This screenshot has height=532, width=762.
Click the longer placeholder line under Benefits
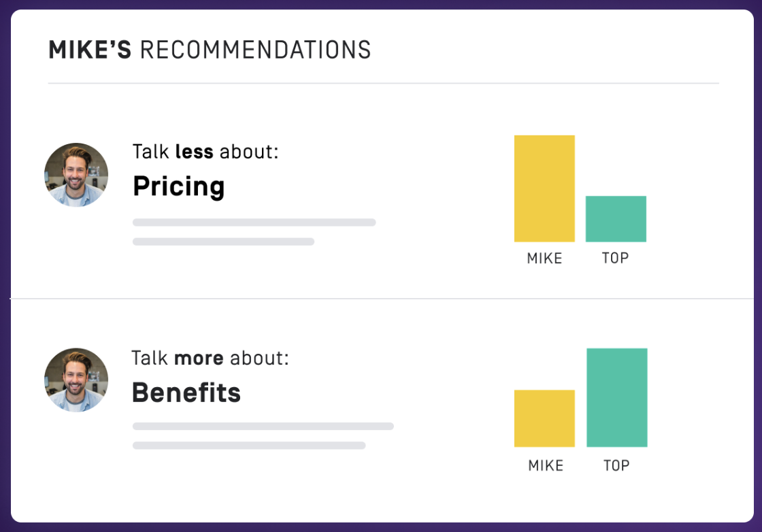(263, 427)
